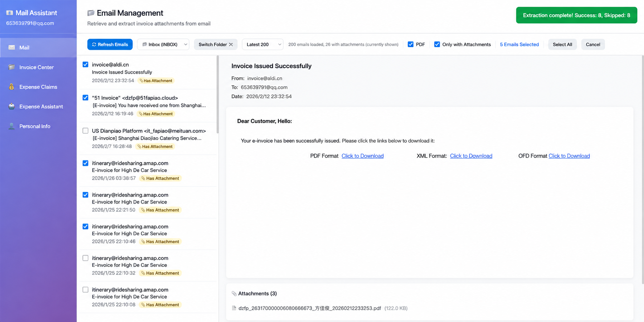Viewport: 644px width, 322px height.
Task: Click the Select All button
Action: tap(562, 44)
